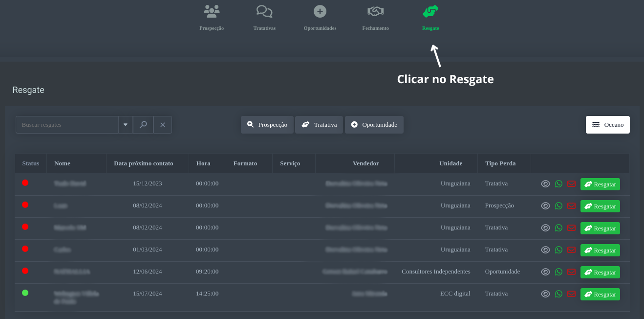Viewport: 644px width, 319px height.
Task: Select the Fechamento handshake icon
Action: 375,11
